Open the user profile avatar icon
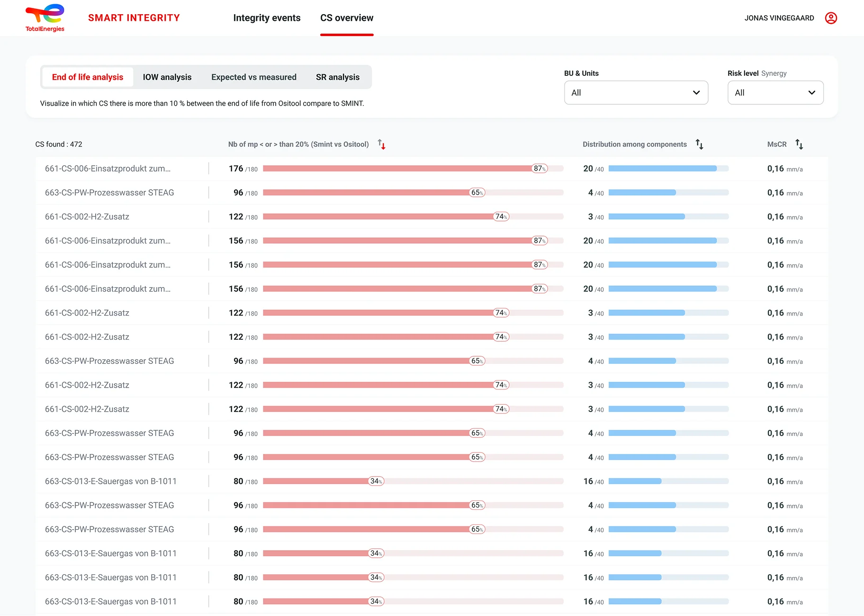The height and width of the screenshot is (616, 864). click(831, 18)
